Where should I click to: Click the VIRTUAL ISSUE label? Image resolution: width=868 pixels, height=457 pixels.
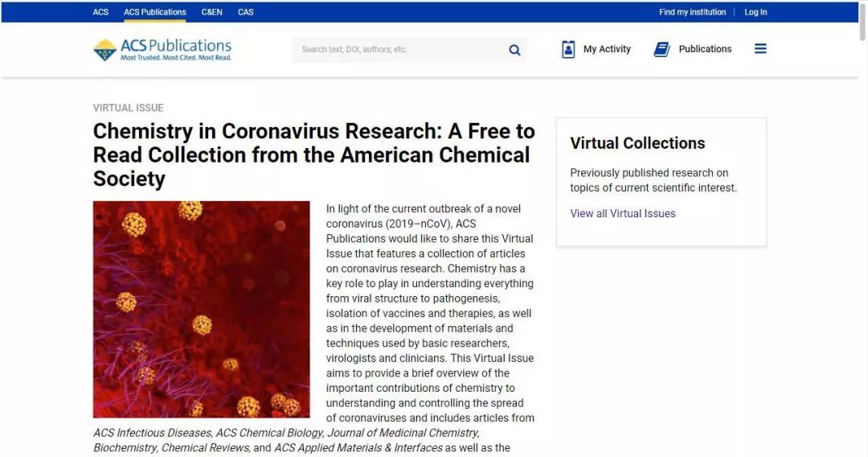(129, 108)
